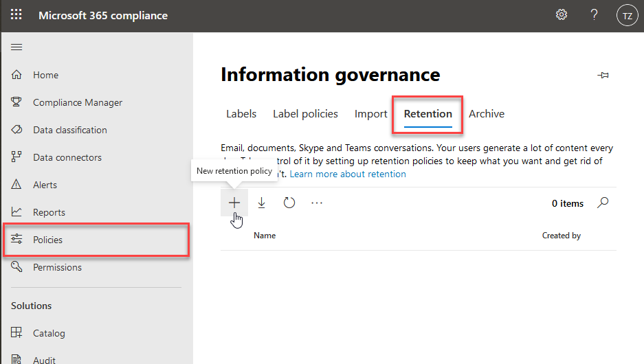The image size is (644, 364).
Task: Pin the Information governance page
Action: tap(603, 76)
